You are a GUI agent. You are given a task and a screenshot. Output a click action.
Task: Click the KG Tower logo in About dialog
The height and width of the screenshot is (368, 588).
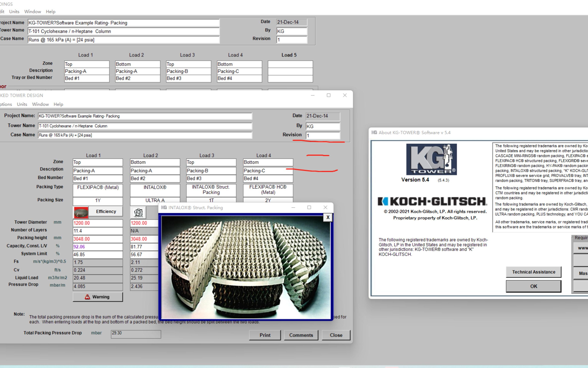431,159
